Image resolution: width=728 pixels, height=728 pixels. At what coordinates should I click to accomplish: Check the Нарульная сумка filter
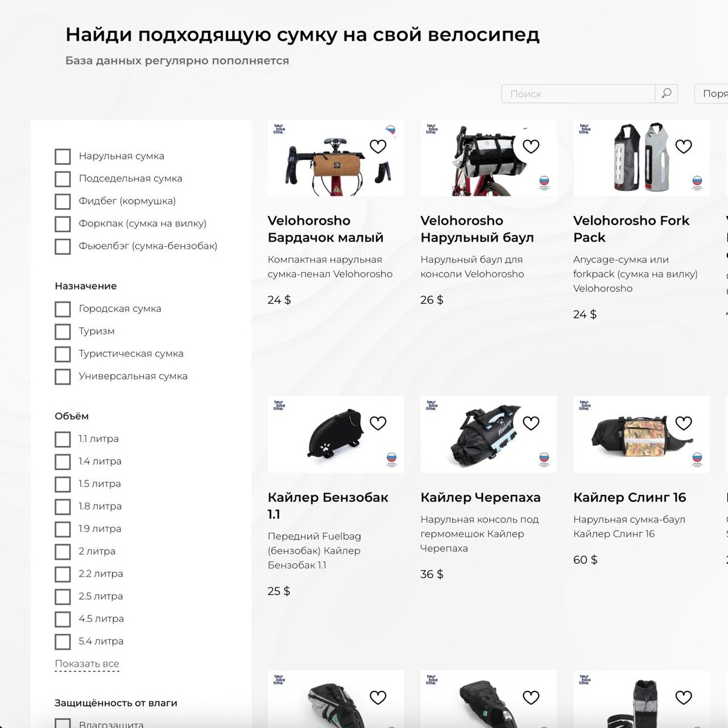tap(62, 157)
